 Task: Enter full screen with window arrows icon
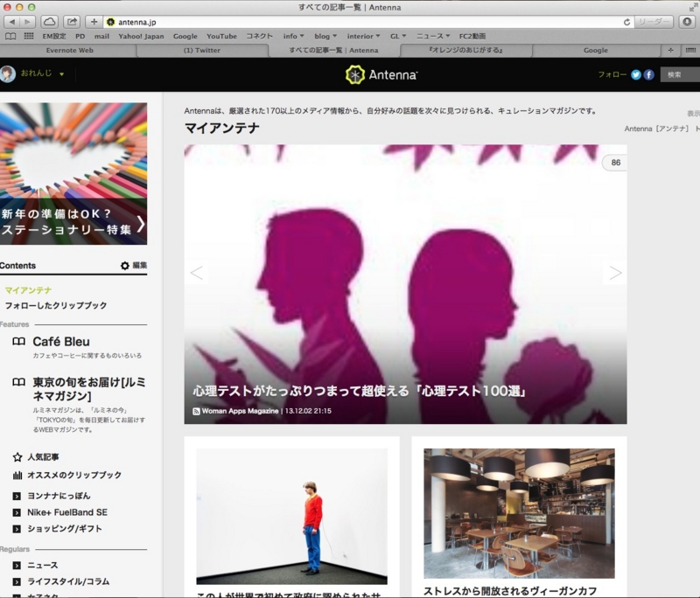click(693, 7)
